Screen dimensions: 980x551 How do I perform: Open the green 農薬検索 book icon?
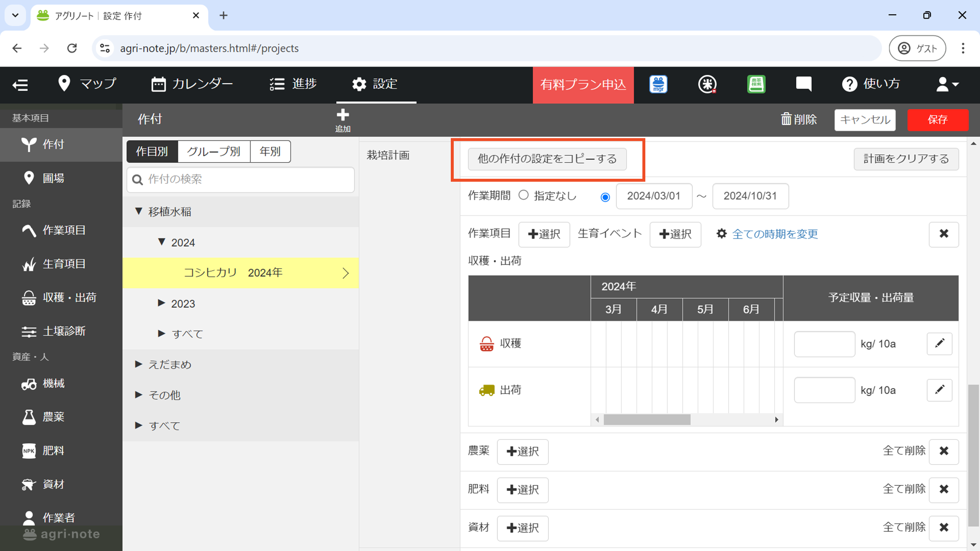click(x=756, y=84)
